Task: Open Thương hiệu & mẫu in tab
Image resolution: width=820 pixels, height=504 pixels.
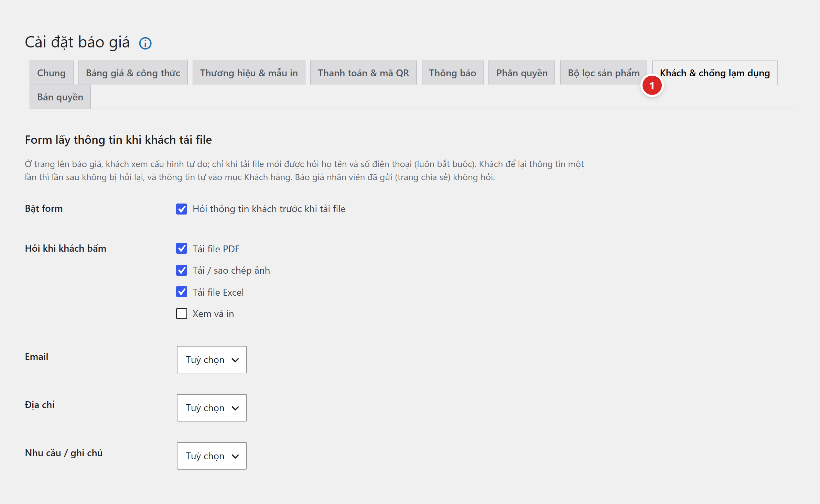Action: coord(249,73)
